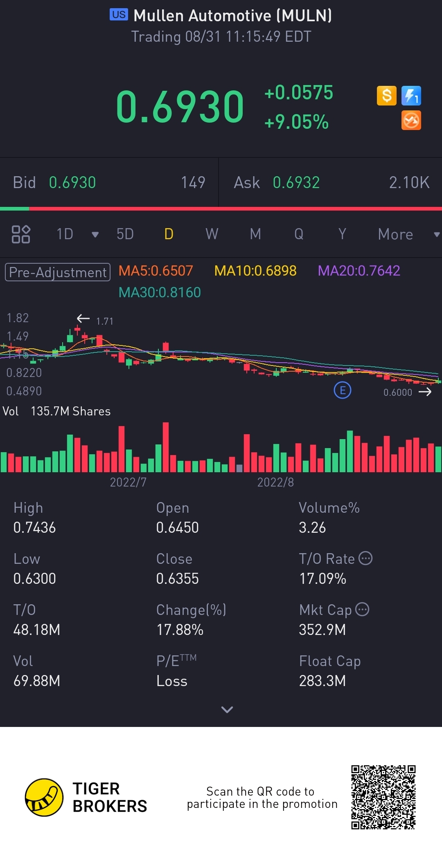Viewport: 442px width, 868px height.
Task: Tap the MA30:0.8160 indicator label
Action: (x=160, y=292)
